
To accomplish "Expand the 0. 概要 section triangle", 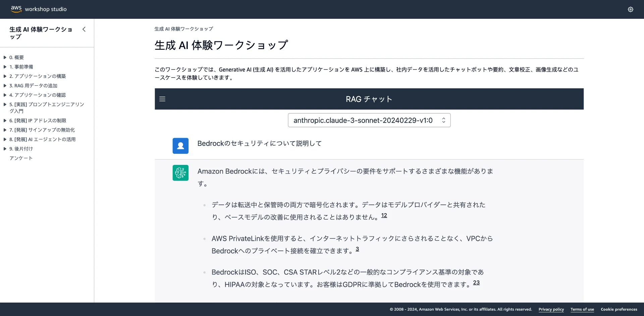I will (x=5, y=57).
